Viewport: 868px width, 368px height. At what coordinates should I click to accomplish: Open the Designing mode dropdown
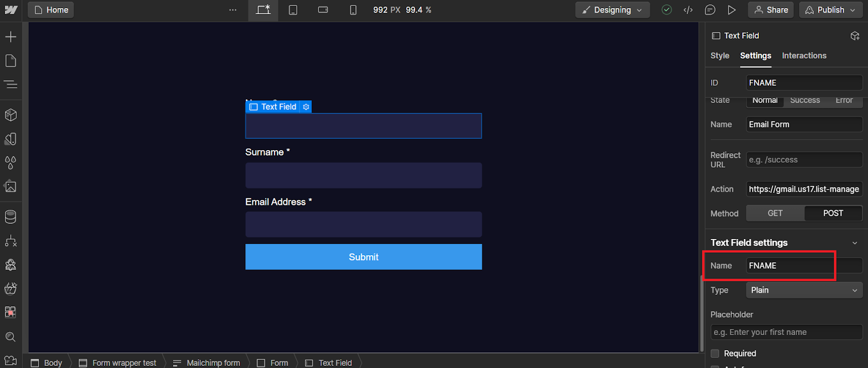[x=612, y=10]
